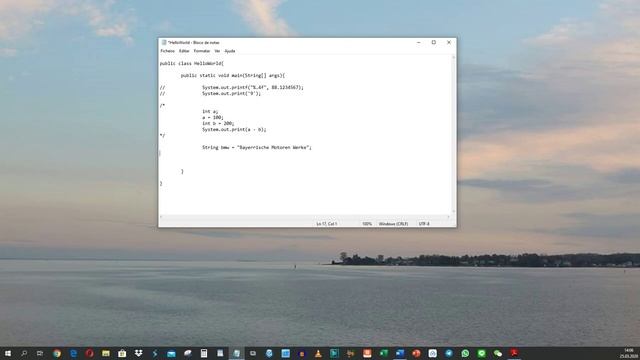Open the red circular Opera icon
This screenshot has height=360, width=640.
click(x=89, y=353)
